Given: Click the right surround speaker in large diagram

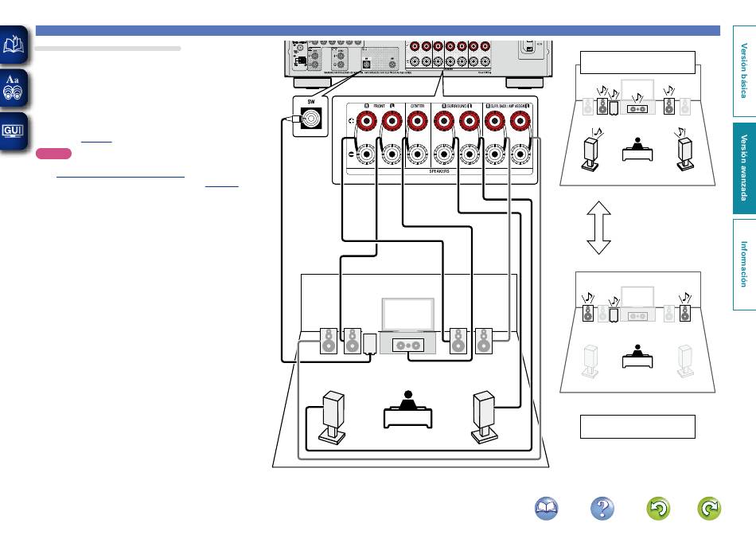Looking at the screenshot, I should tap(484, 417).
